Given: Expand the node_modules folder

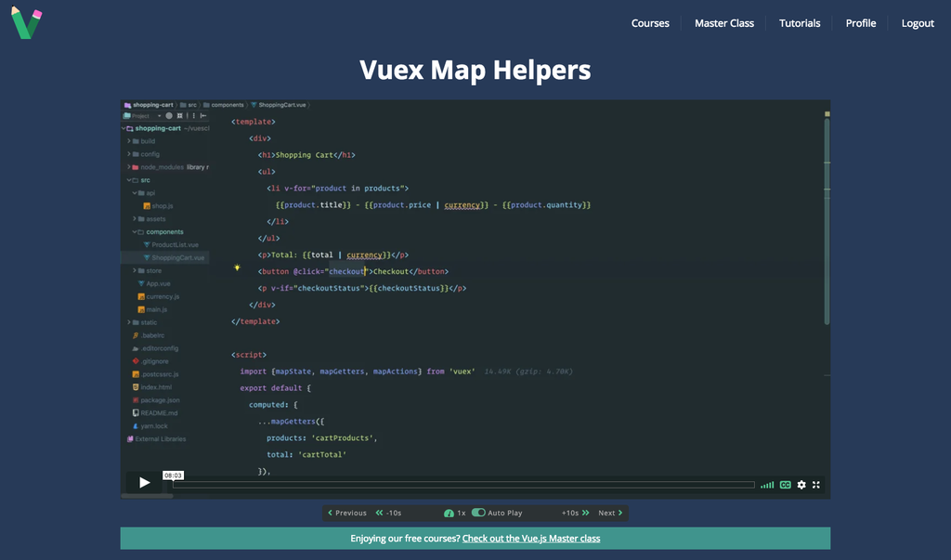Looking at the screenshot, I should click(128, 167).
